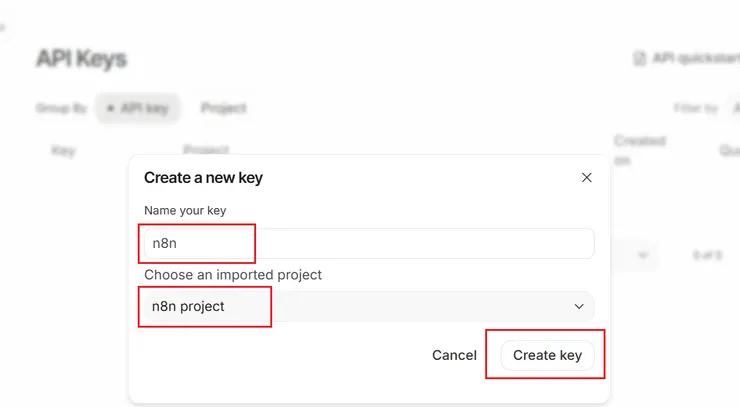Image resolution: width=740 pixels, height=407 pixels.
Task: Click the Created on column header
Action: (x=638, y=150)
